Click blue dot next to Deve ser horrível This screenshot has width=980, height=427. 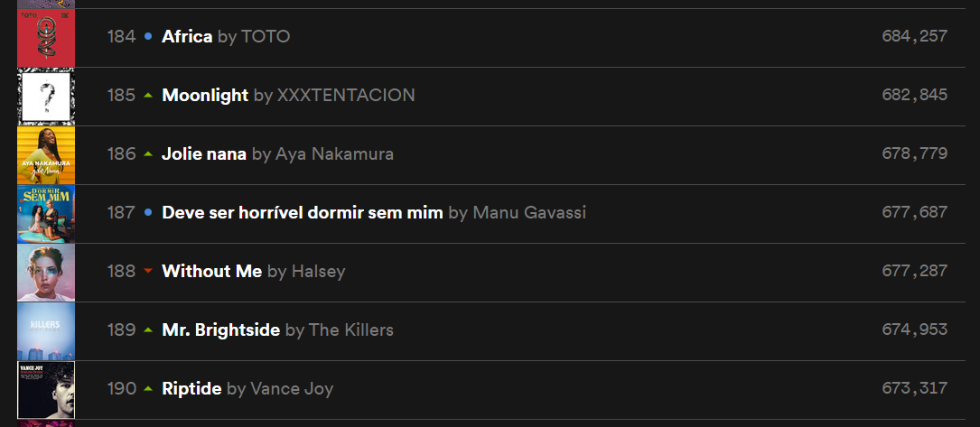click(x=148, y=212)
